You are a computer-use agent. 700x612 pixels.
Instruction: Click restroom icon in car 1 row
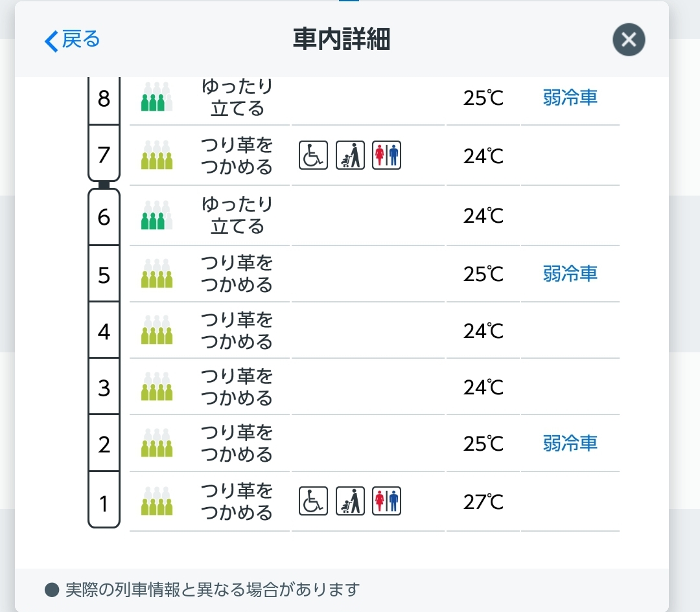(387, 501)
